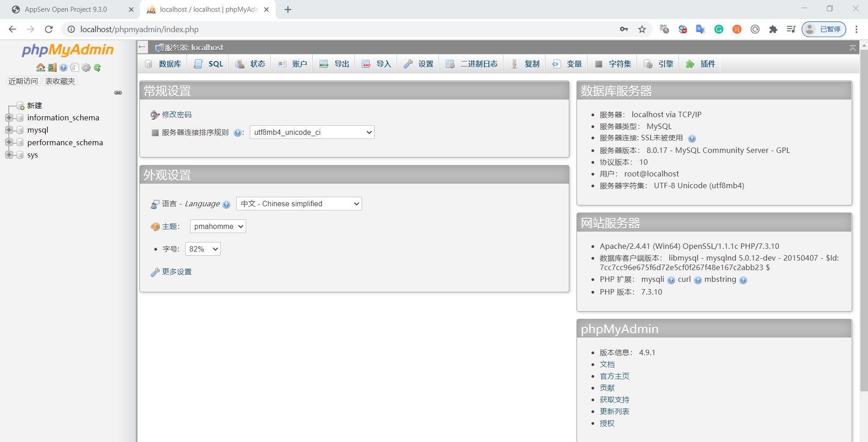Open the pmahomme theme dropdown
868x442 pixels.
(218, 226)
